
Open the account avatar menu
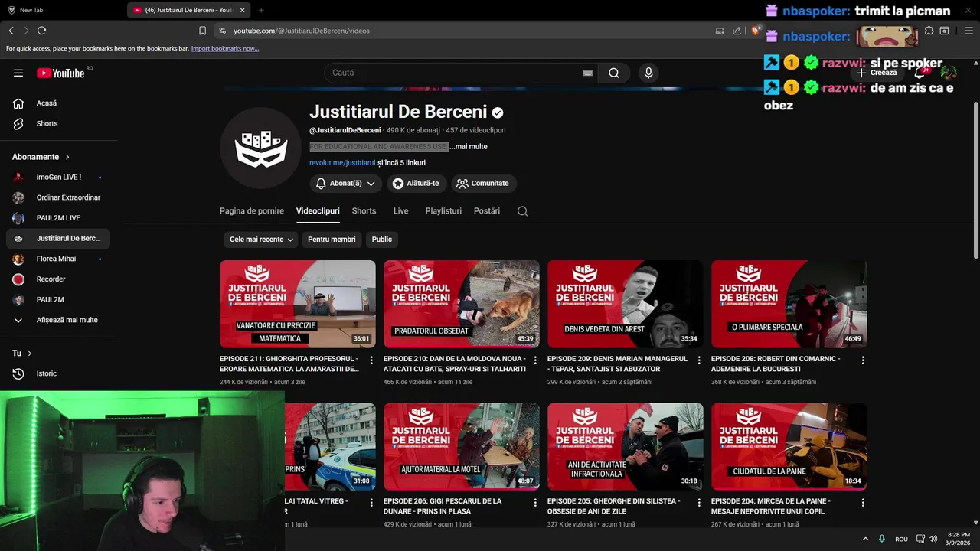(x=949, y=73)
